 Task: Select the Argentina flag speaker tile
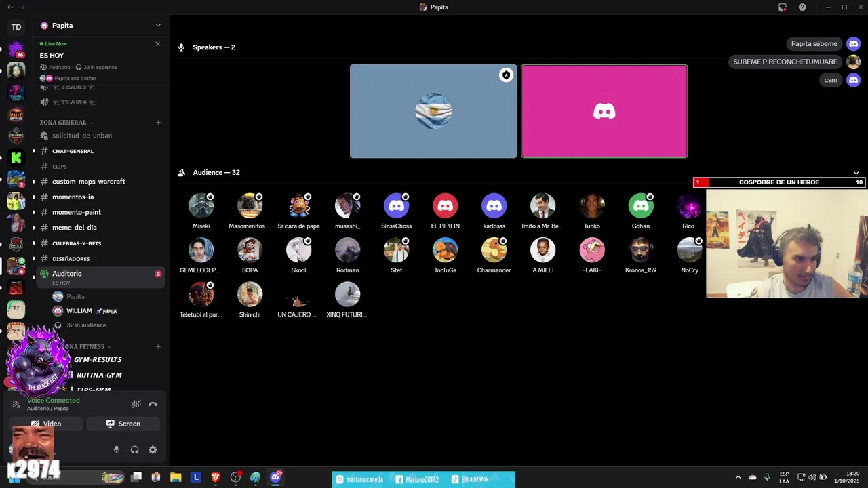(x=433, y=111)
